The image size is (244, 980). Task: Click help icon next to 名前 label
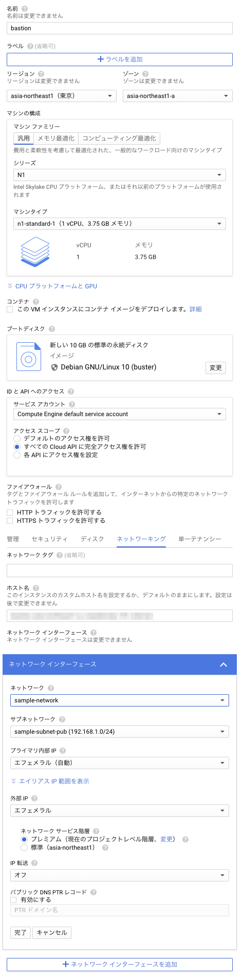click(x=25, y=8)
